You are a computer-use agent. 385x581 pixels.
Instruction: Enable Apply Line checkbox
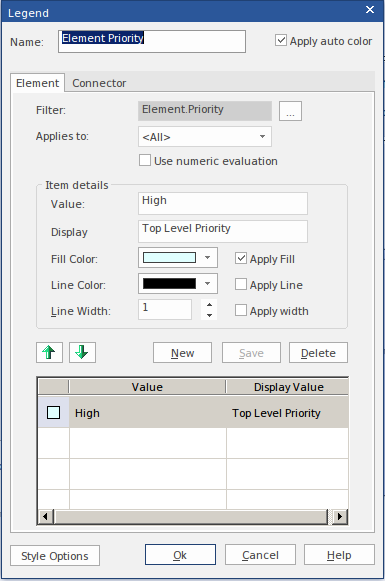[241, 284]
